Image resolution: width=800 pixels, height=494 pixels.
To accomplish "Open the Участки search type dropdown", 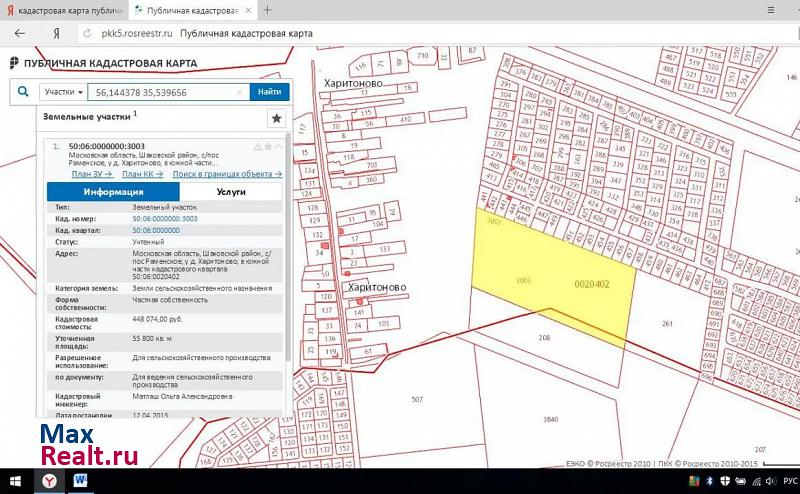I will (63, 91).
